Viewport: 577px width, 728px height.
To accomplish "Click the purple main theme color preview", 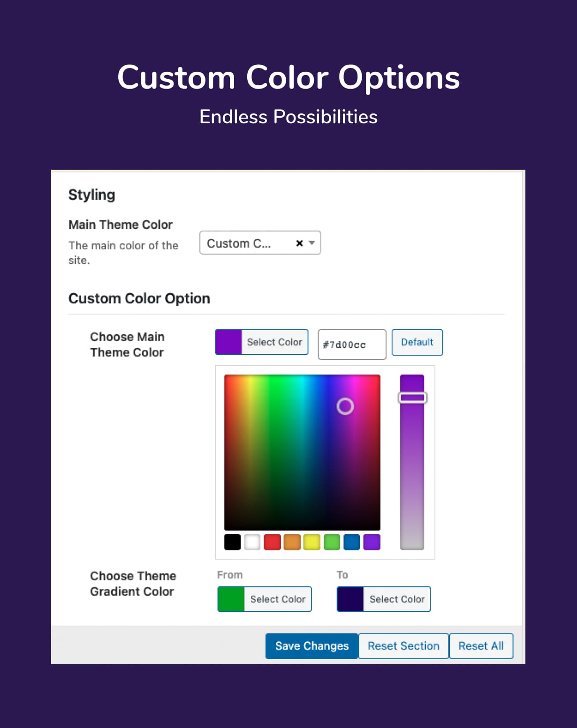I will [228, 342].
